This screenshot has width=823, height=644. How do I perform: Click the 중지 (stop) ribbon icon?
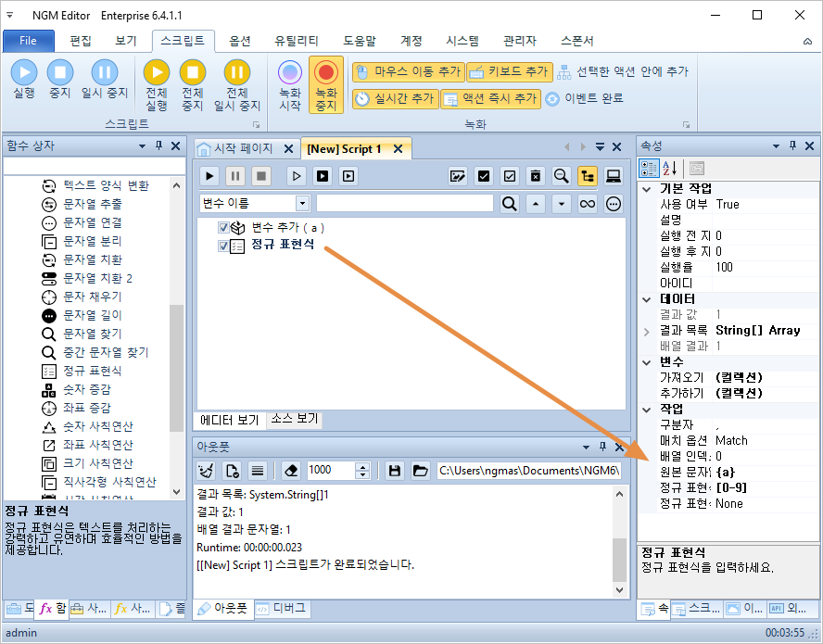tap(60, 72)
